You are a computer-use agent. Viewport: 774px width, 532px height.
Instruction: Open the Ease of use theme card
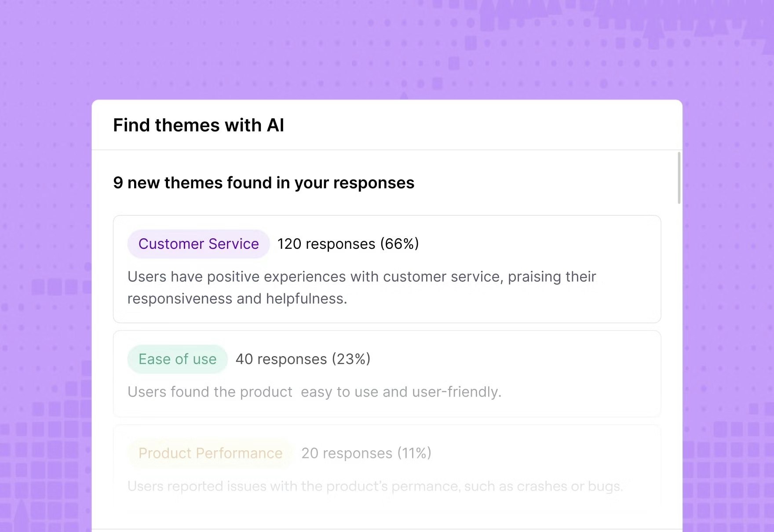point(387,373)
